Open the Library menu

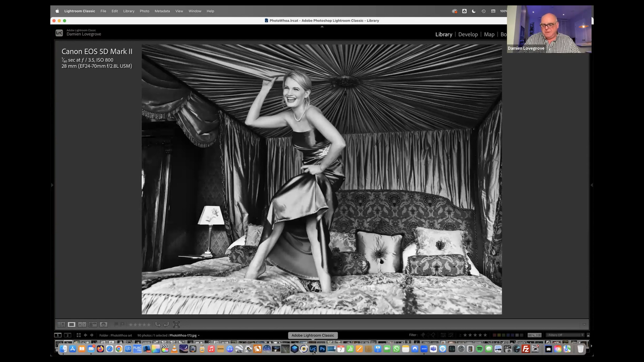(x=129, y=11)
